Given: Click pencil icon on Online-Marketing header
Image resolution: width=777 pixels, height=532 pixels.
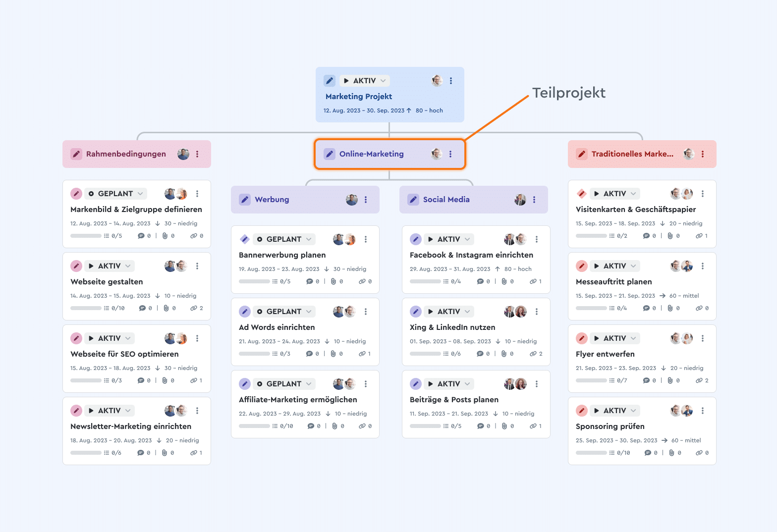Looking at the screenshot, I should pos(330,154).
